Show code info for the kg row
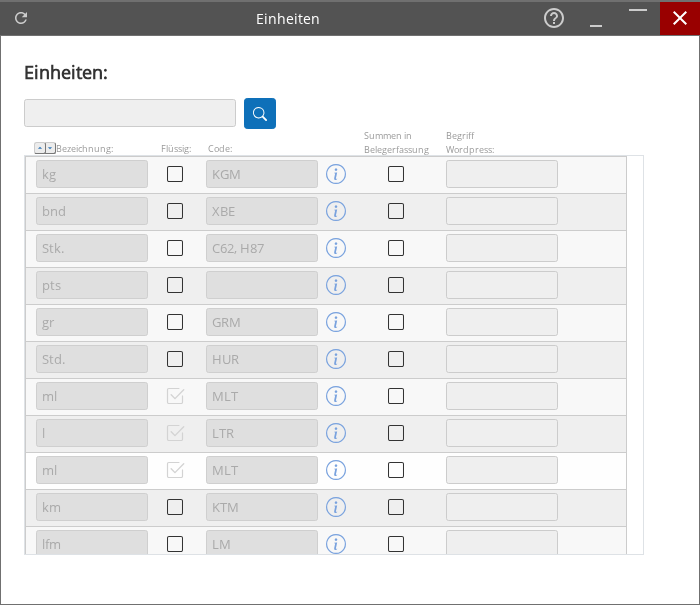 336,174
